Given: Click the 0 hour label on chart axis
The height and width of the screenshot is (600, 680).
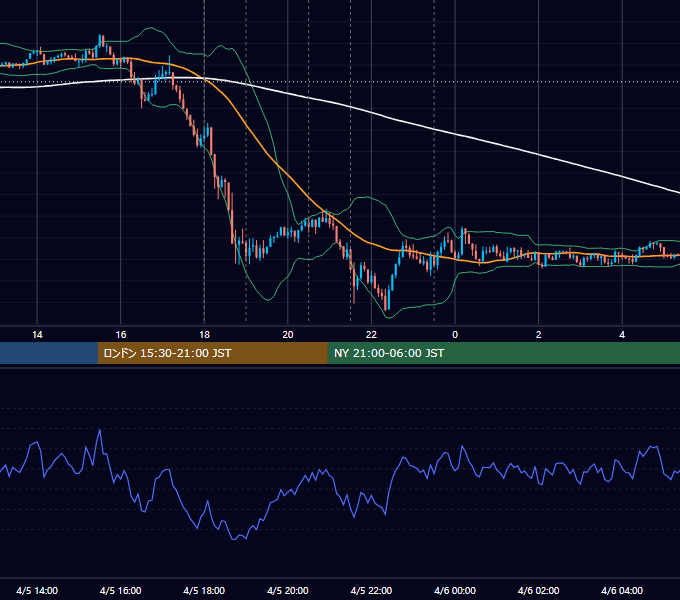Looking at the screenshot, I should click(x=455, y=335).
